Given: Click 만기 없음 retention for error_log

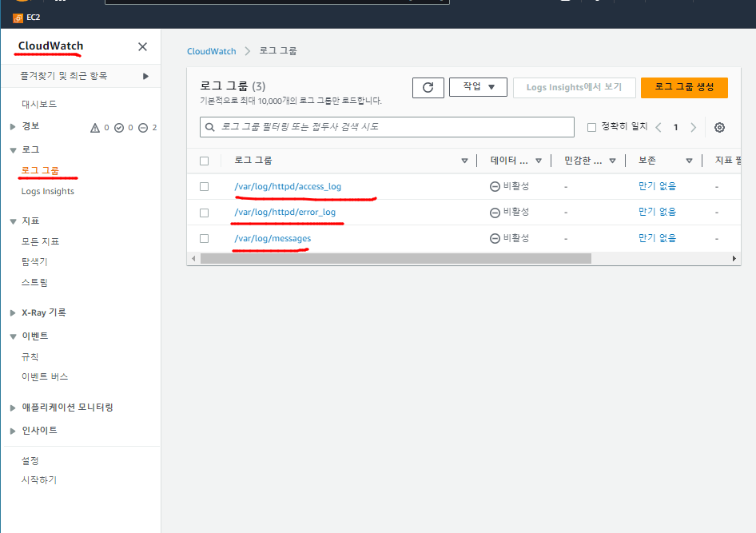Looking at the screenshot, I should pyautogui.click(x=657, y=212).
